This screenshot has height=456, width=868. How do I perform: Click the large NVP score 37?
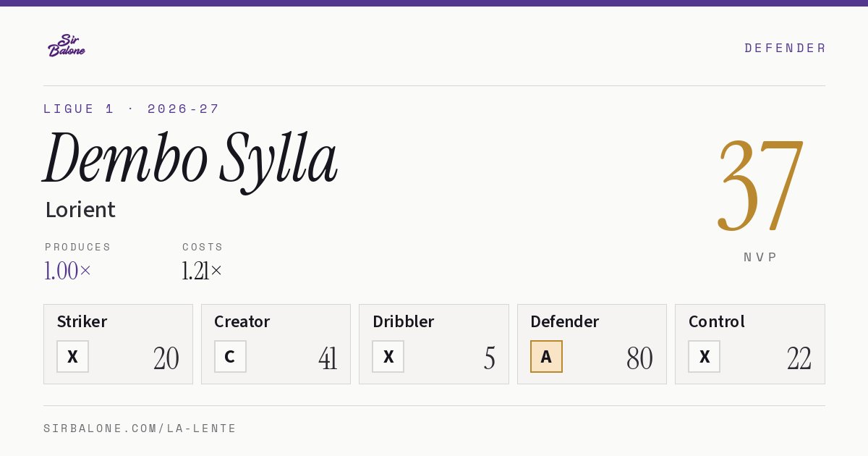pyautogui.click(x=760, y=185)
